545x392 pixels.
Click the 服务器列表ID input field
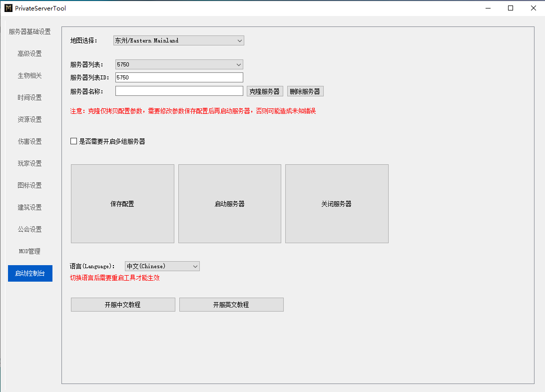[179, 77]
